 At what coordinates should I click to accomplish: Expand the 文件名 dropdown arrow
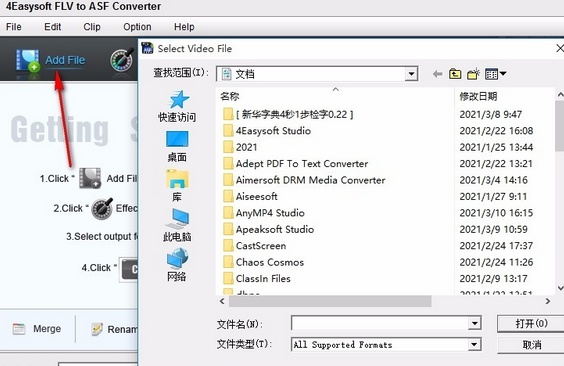(474, 323)
